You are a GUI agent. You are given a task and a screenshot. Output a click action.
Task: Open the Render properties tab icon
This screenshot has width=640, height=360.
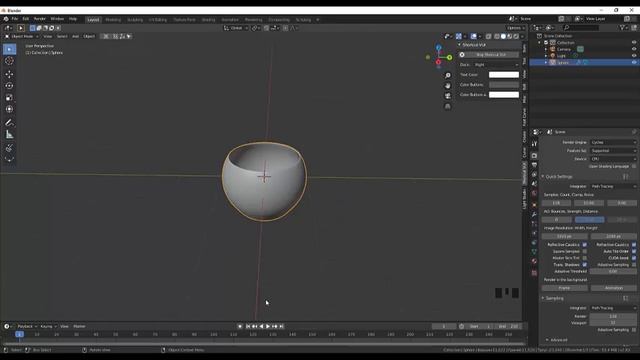pos(534,156)
